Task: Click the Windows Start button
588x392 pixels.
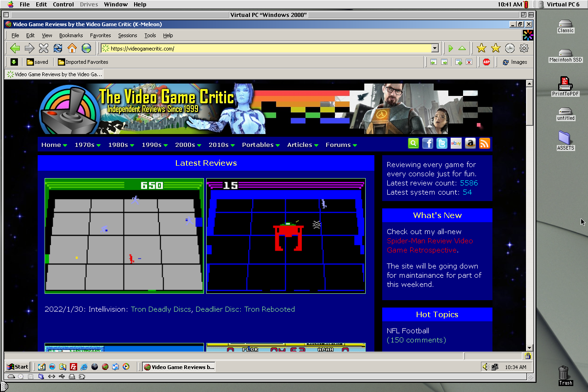Action: pos(18,367)
